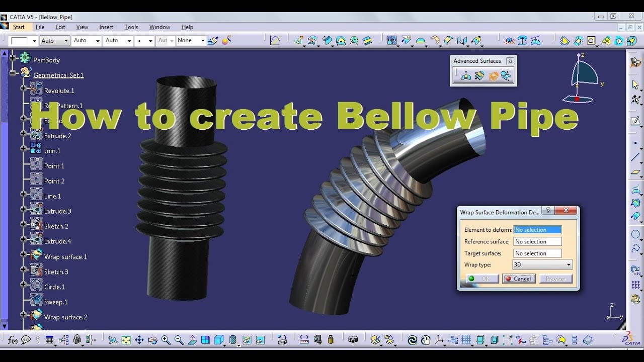The height and width of the screenshot is (362, 644).
Task: Select Circle.1 in the tree
Action: (x=54, y=287)
